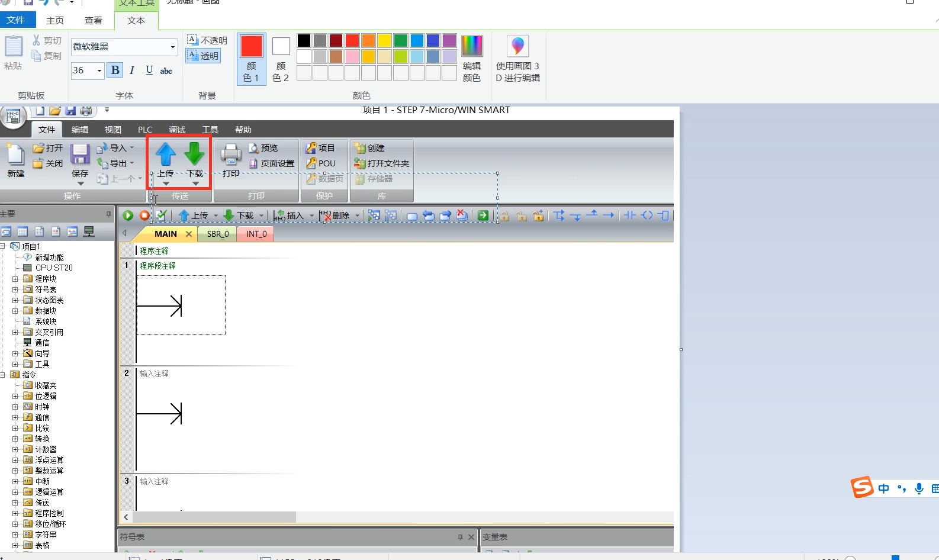
Task: Click the Sogou microphone voice input icon
Action: tap(919, 488)
